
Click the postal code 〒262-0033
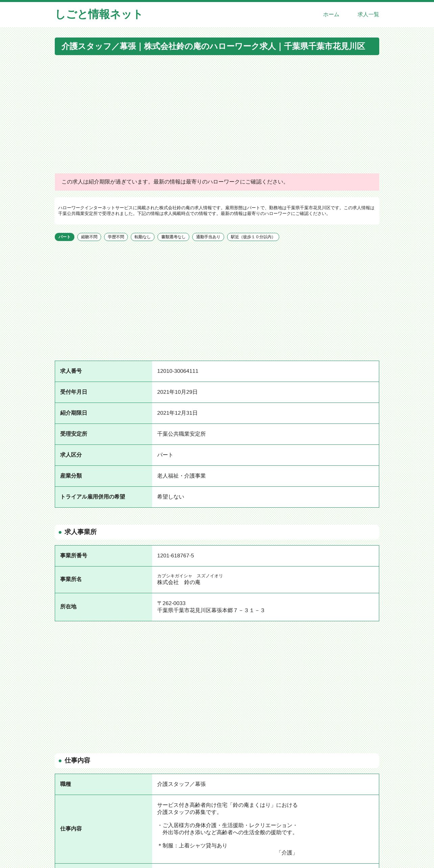click(171, 603)
